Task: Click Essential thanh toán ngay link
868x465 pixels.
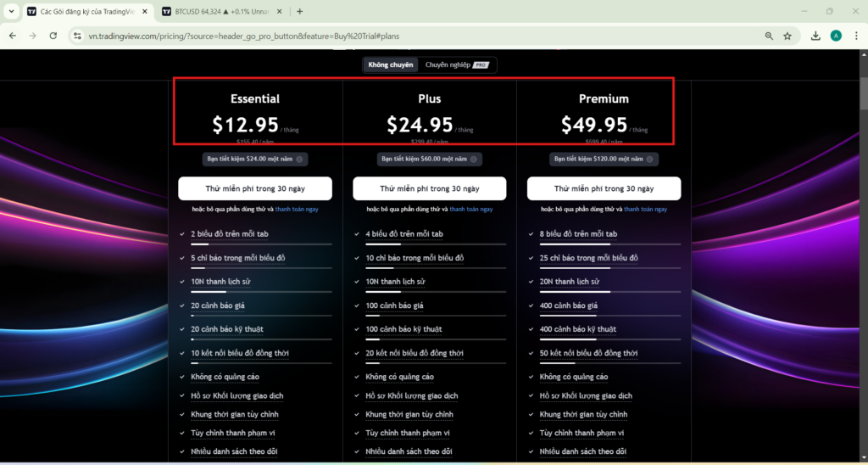Action: point(297,210)
